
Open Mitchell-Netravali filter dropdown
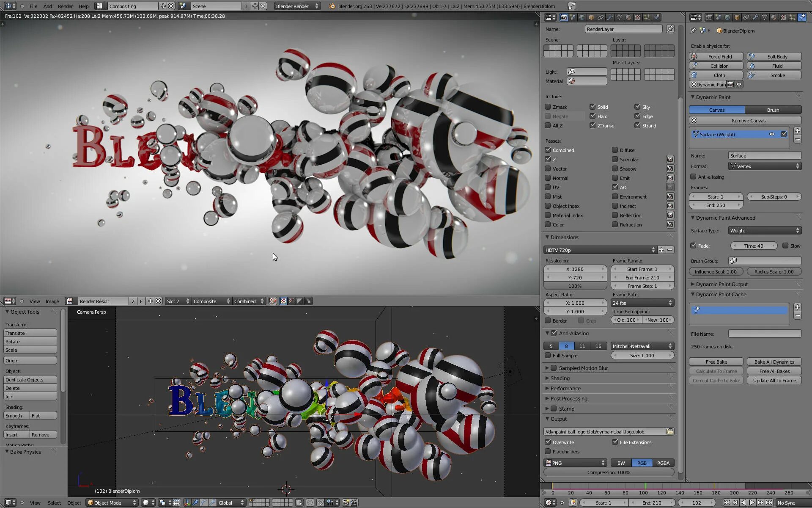[x=642, y=346]
